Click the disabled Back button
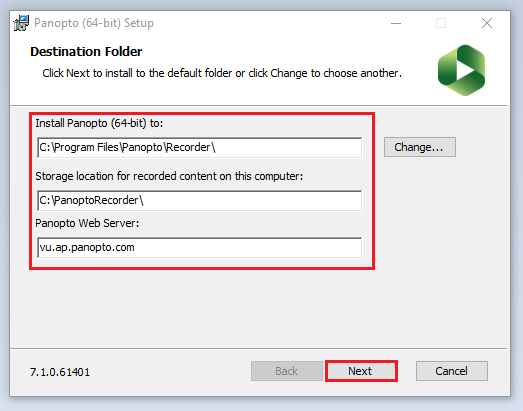 click(x=287, y=371)
